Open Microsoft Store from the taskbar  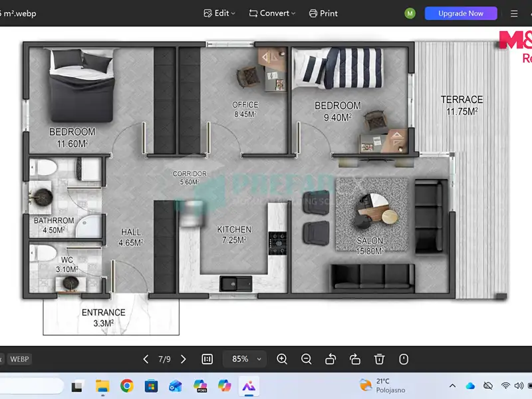pyautogui.click(x=152, y=386)
